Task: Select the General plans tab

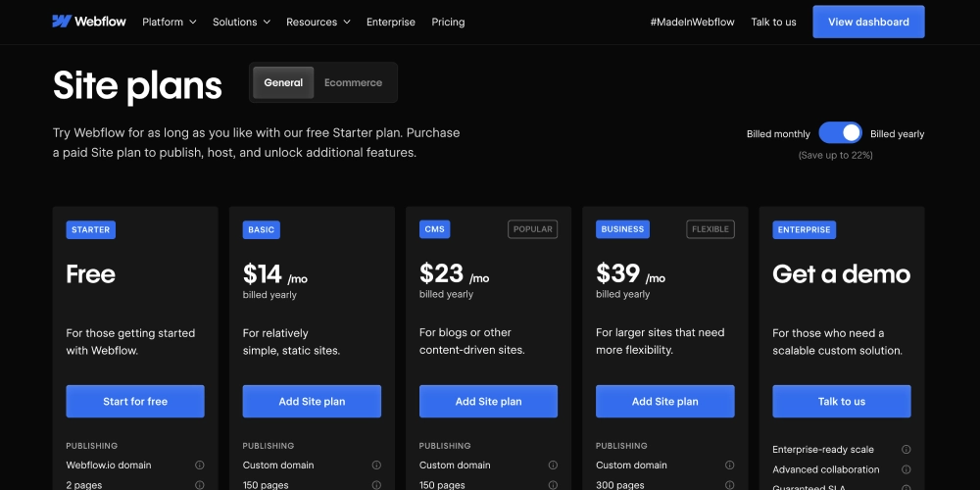Action: point(283,82)
